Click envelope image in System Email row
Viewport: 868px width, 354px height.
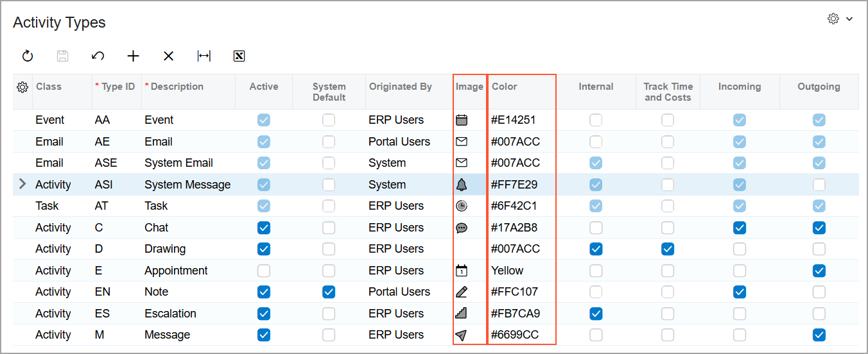pyautogui.click(x=461, y=163)
